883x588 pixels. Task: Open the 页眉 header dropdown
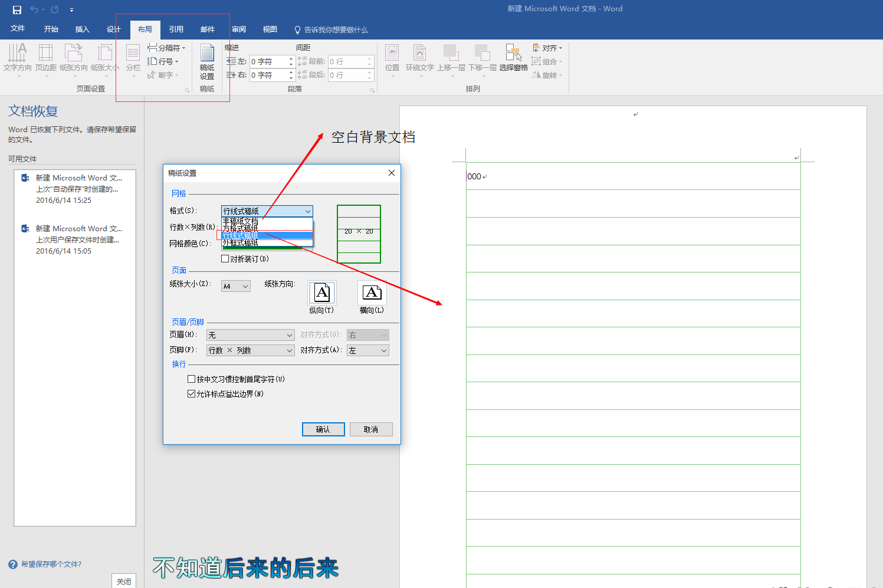click(x=250, y=335)
